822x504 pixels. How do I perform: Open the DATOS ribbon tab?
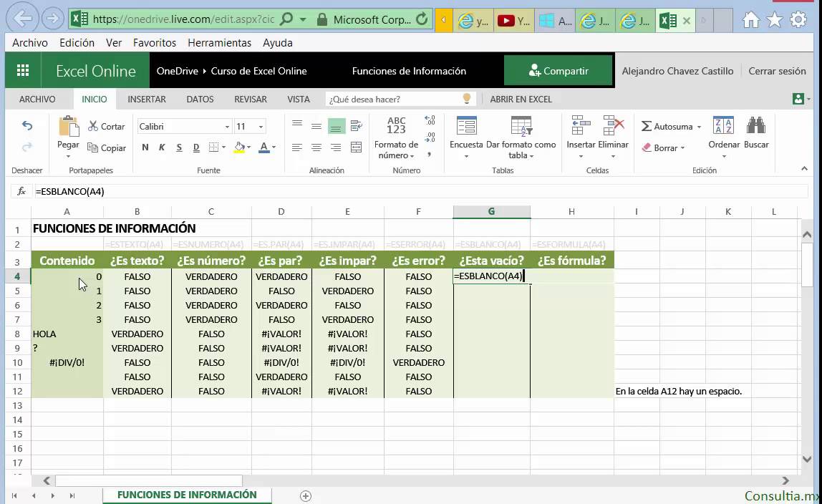(200, 100)
